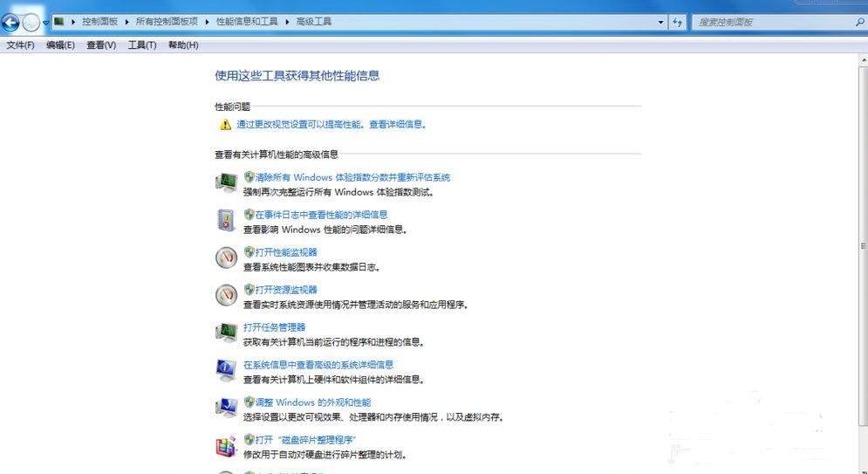Click shield icon before 调整 Windows 的外观
This screenshot has height=474, width=868.
[249, 402]
